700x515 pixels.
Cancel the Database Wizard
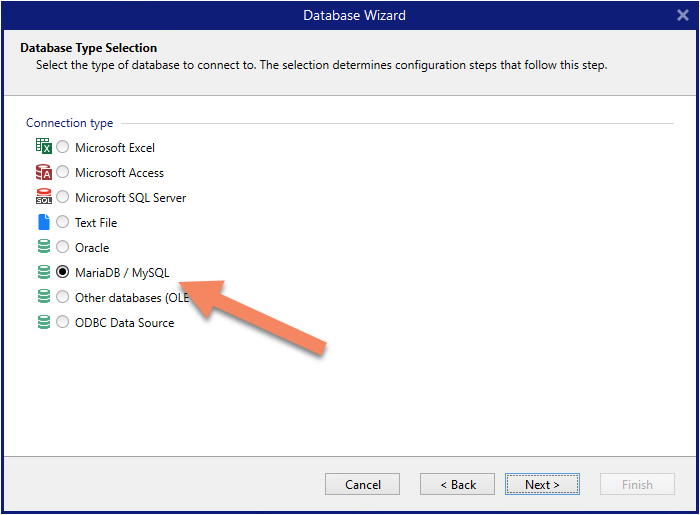(x=362, y=485)
